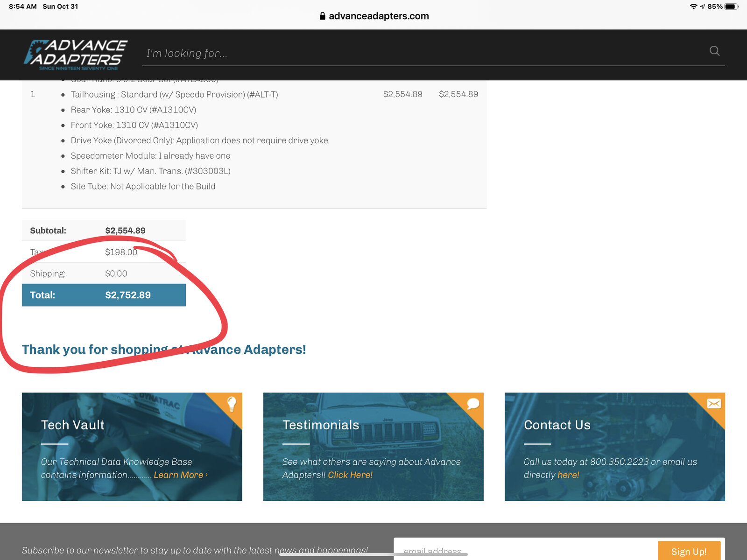Click the blue Total $2,752.89 row
This screenshot has width=747, height=560.
click(104, 295)
